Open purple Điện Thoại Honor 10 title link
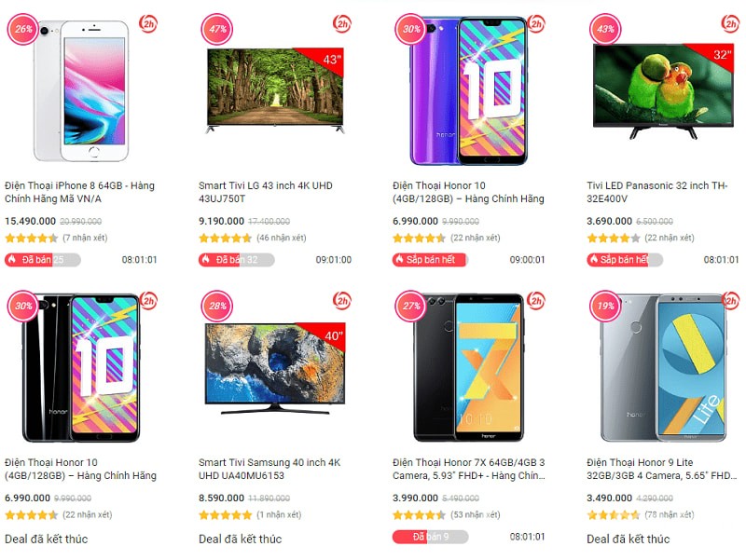 (x=468, y=192)
